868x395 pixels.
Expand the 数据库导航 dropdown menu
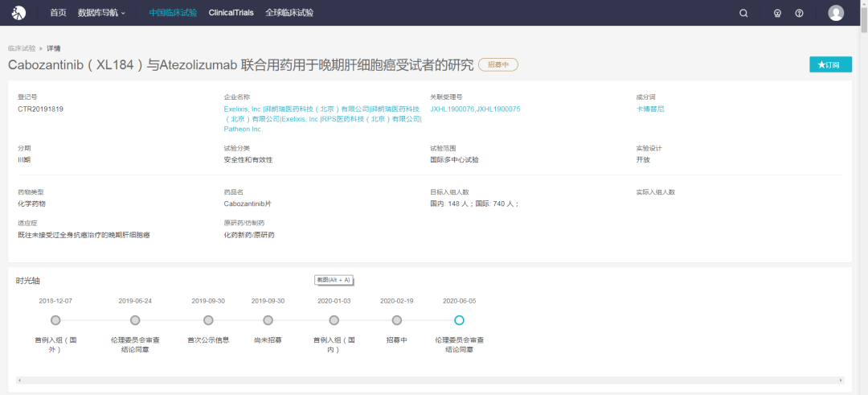tap(102, 13)
